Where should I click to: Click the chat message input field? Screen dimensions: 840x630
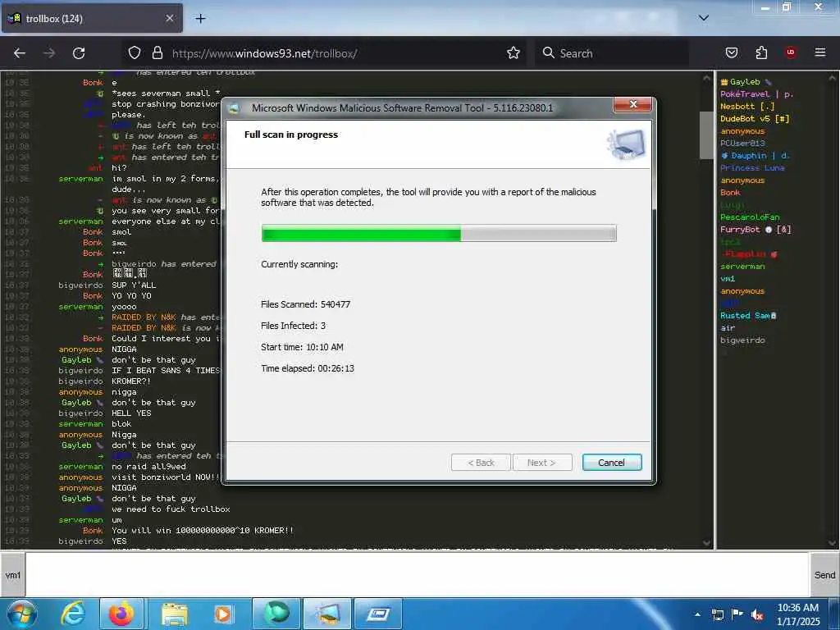point(418,575)
